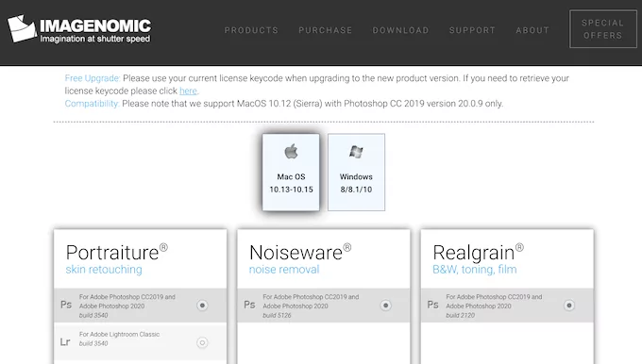Select Realgrain Photoshop build 2120 radio button
This screenshot has height=364, width=642.
pos(569,306)
